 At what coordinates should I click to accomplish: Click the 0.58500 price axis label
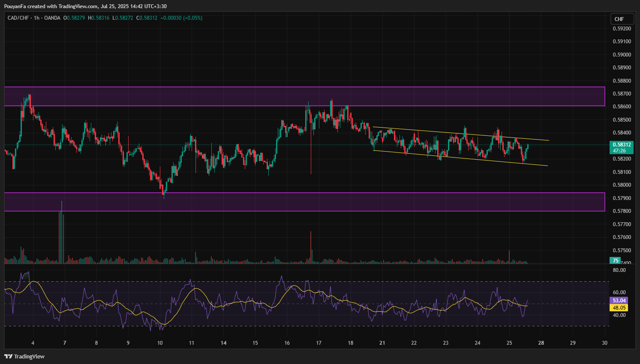point(622,120)
